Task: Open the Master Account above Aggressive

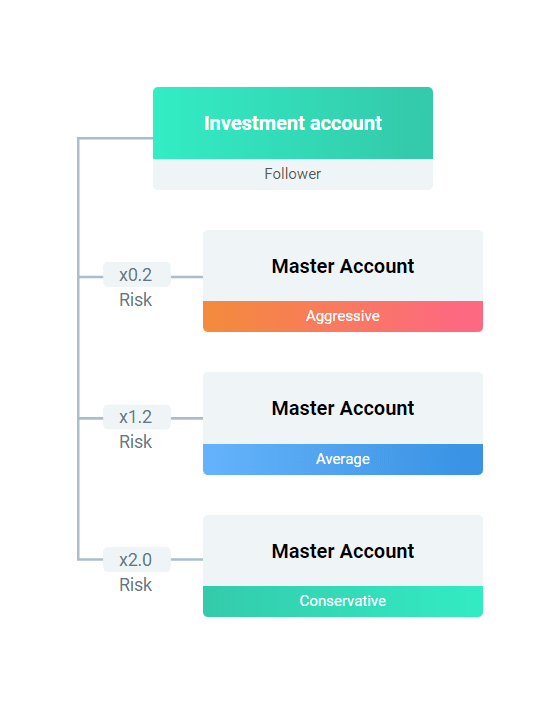Action: (343, 266)
